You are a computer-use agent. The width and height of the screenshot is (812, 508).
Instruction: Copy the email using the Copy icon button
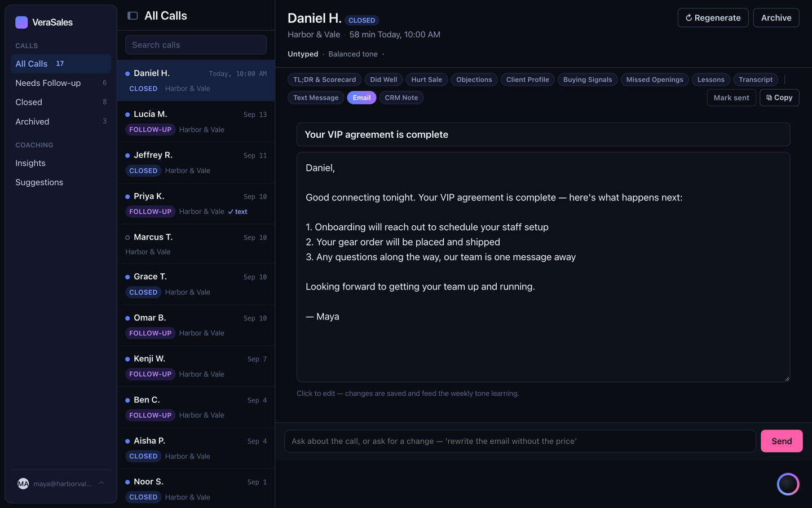tap(779, 98)
